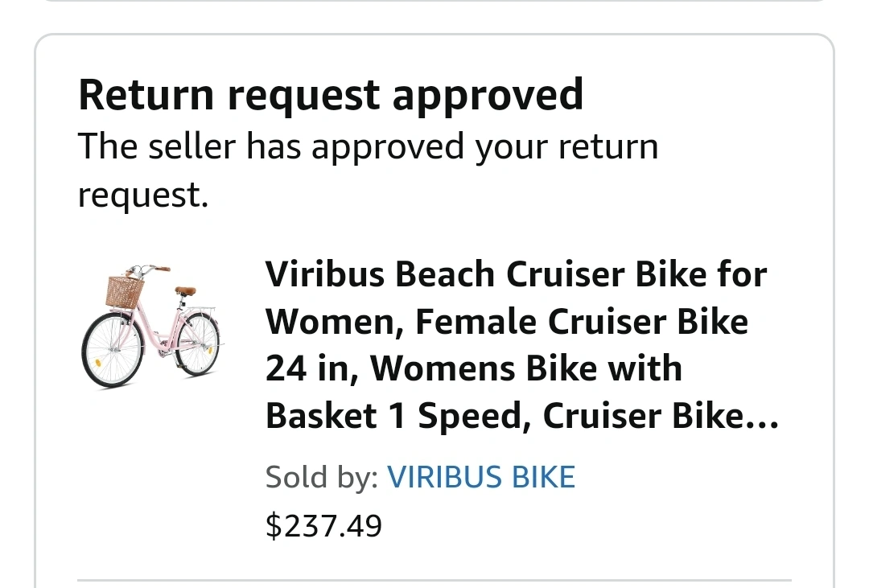Click the word "request." below the heading
869x588 pixels.
tap(142, 194)
